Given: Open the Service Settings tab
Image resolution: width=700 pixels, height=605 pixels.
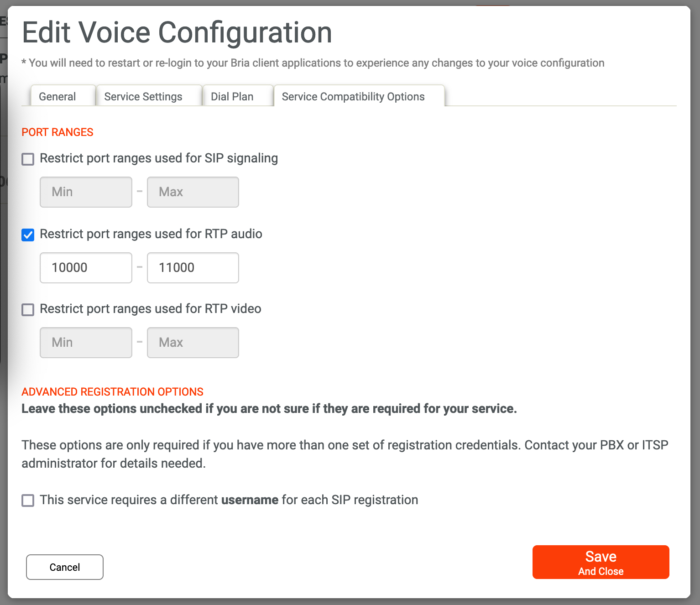Looking at the screenshot, I should [x=143, y=96].
